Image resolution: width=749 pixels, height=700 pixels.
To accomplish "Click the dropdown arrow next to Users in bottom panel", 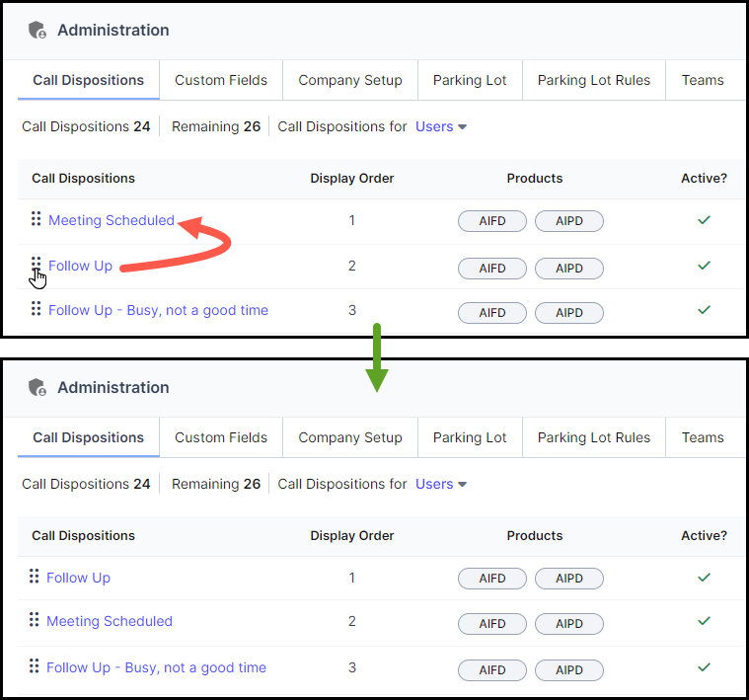I will pyautogui.click(x=462, y=485).
